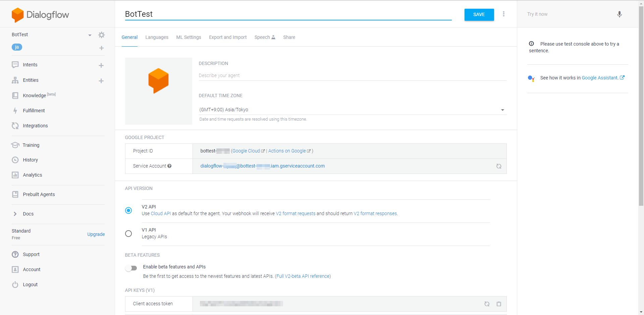Screen dimensions: 644x315
Task: Expand the BotTest agent dropdown
Action: click(x=90, y=35)
